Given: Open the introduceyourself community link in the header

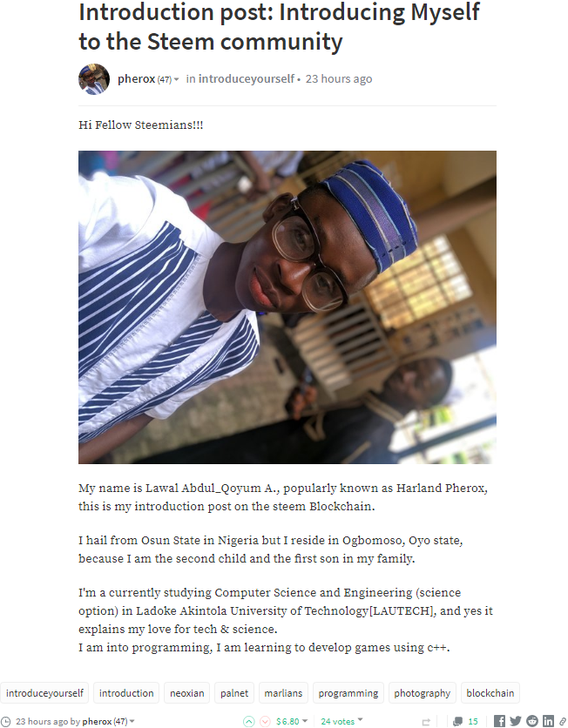Looking at the screenshot, I should pyautogui.click(x=247, y=79).
